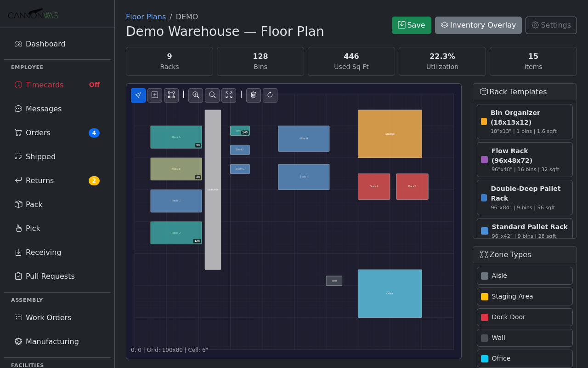Choose the Double-Deep Pallet Rack template

click(525, 197)
